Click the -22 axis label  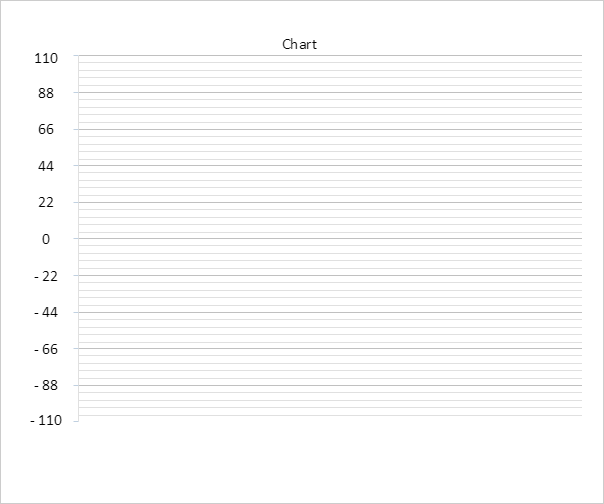pos(46,275)
